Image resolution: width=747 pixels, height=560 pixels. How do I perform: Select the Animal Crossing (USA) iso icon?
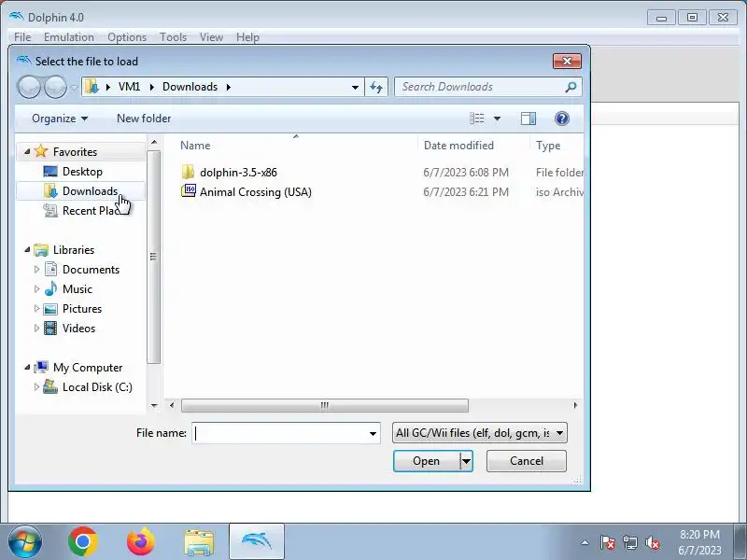(x=189, y=191)
